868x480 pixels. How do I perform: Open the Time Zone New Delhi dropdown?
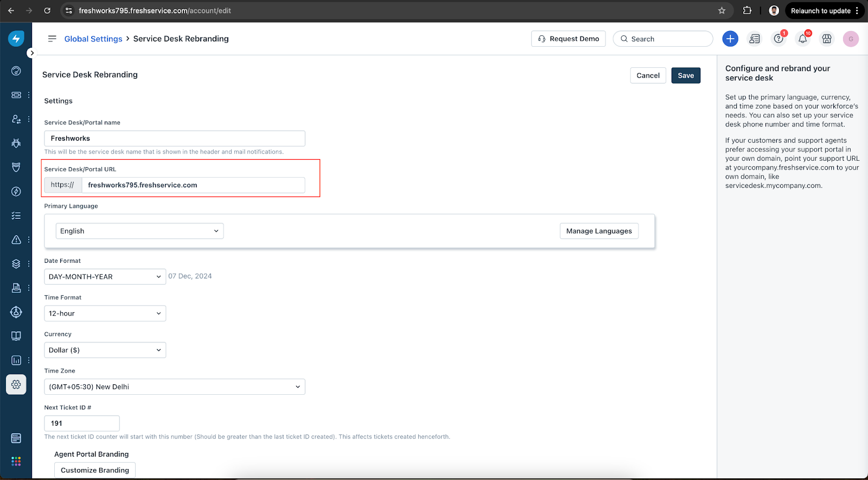[x=175, y=387]
